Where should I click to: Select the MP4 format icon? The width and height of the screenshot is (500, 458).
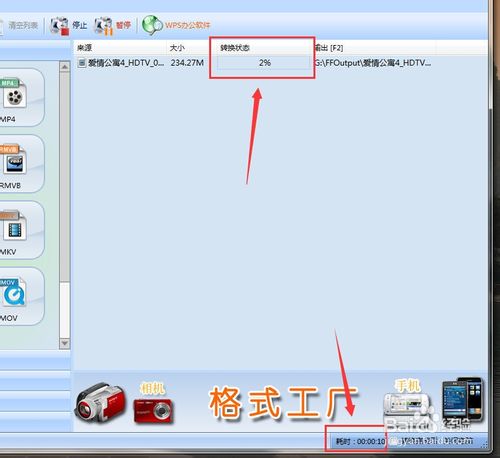[x=14, y=93]
